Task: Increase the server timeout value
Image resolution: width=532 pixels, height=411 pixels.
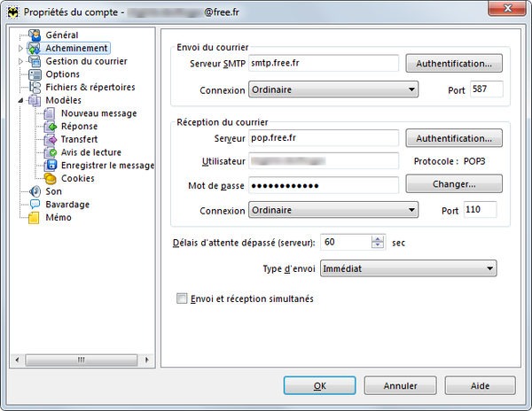Action: tap(378, 239)
